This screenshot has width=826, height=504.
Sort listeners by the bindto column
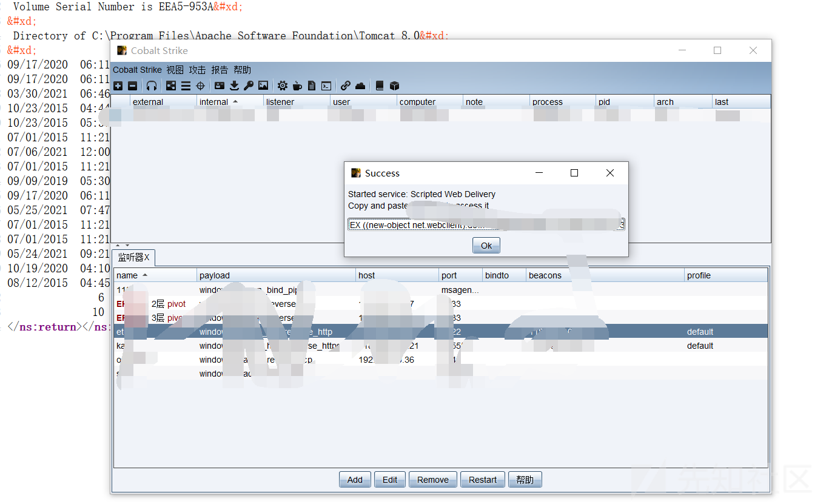[504, 275]
